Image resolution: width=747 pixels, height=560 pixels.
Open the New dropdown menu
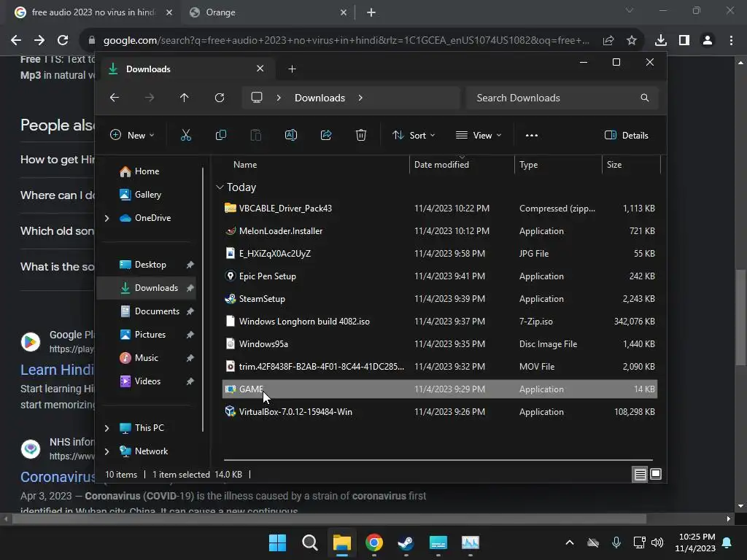(132, 135)
